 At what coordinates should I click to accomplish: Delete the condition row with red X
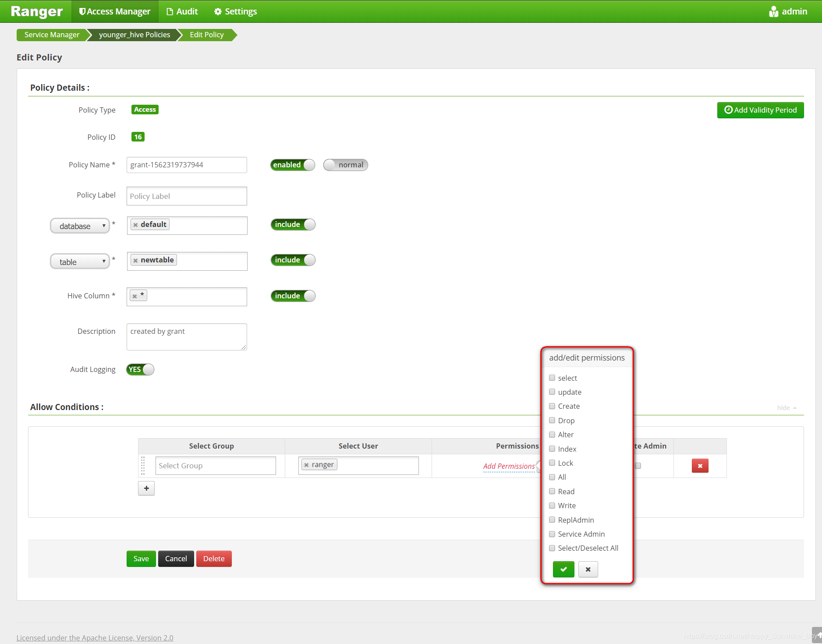pyautogui.click(x=700, y=466)
